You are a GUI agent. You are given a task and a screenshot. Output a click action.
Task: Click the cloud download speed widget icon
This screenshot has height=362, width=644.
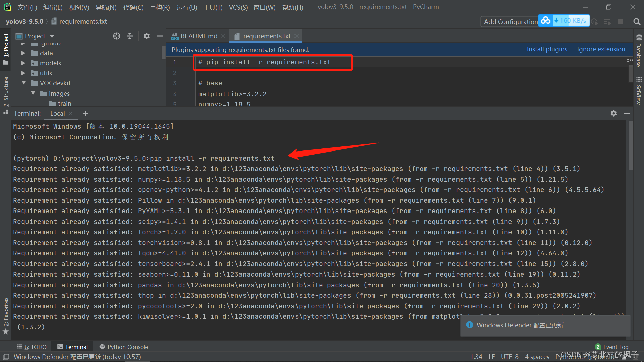[x=546, y=21]
